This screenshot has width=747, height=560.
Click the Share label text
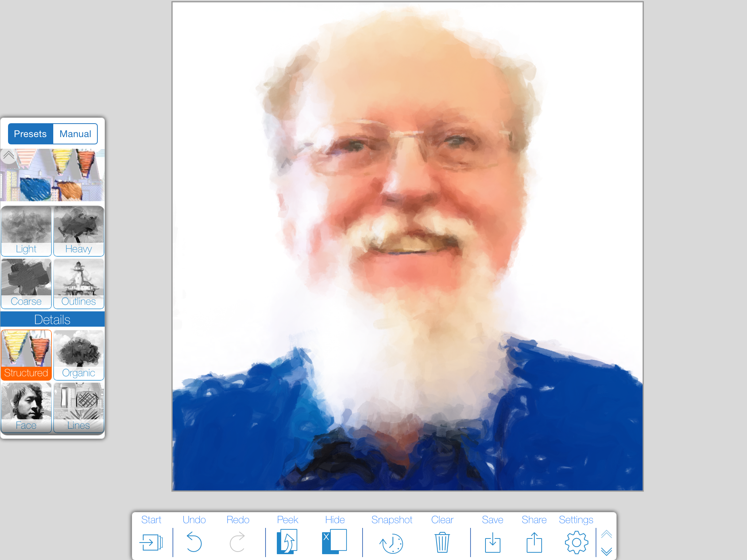pos(534,520)
